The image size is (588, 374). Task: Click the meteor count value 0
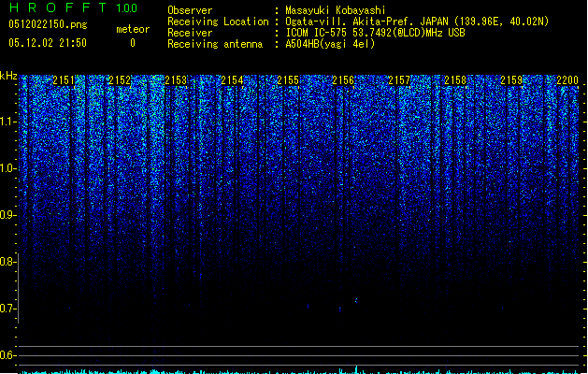(133, 43)
